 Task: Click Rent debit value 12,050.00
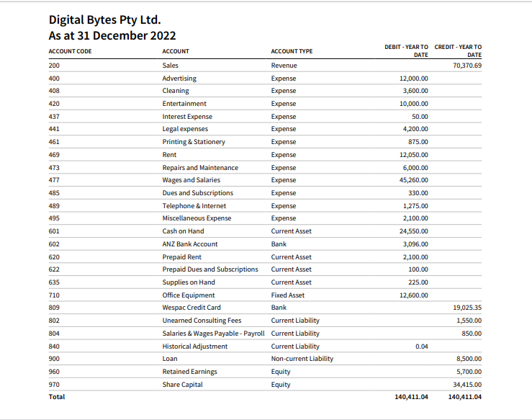pos(414,155)
